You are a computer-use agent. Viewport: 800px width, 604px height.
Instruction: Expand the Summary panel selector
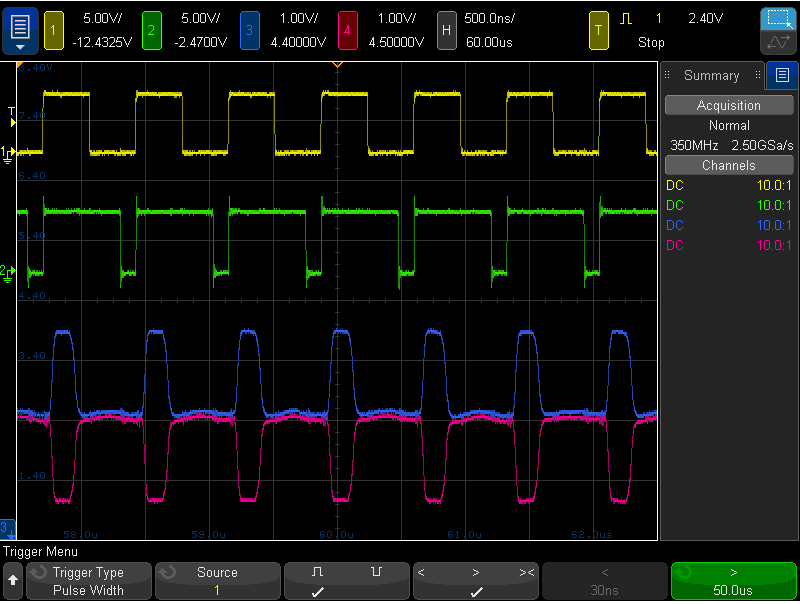[x=712, y=76]
